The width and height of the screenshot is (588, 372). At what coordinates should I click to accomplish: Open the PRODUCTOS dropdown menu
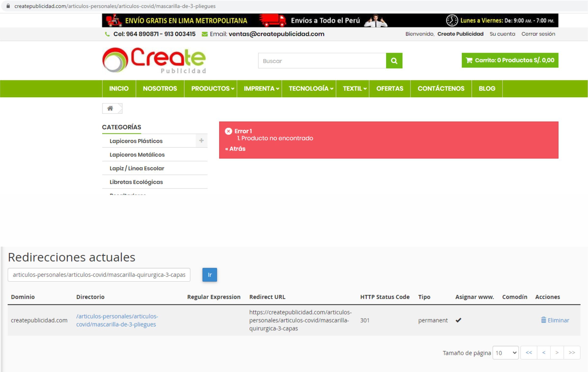(212, 89)
